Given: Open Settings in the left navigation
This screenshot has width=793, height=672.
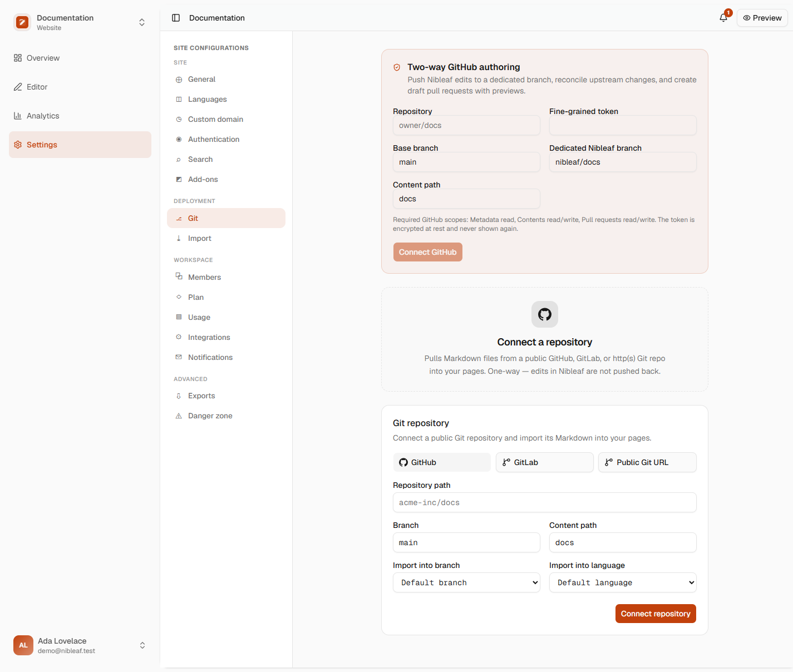Looking at the screenshot, I should [80, 145].
